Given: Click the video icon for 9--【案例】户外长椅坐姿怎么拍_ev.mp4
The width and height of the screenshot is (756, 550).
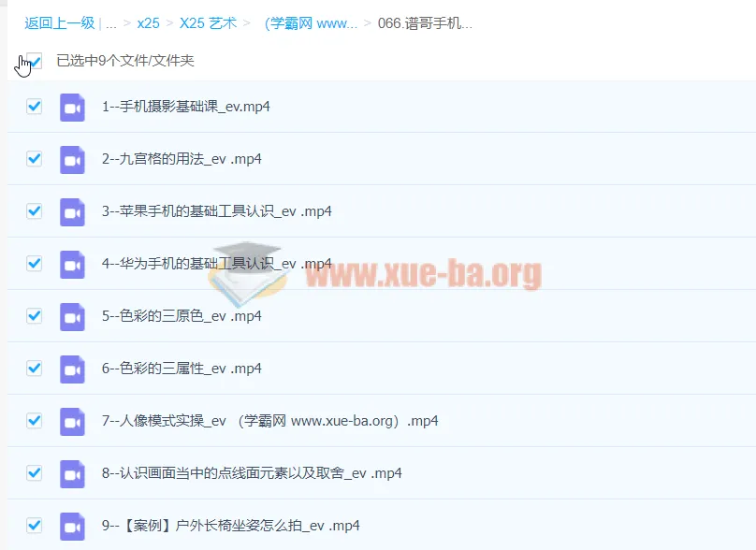Looking at the screenshot, I should [x=73, y=526].
